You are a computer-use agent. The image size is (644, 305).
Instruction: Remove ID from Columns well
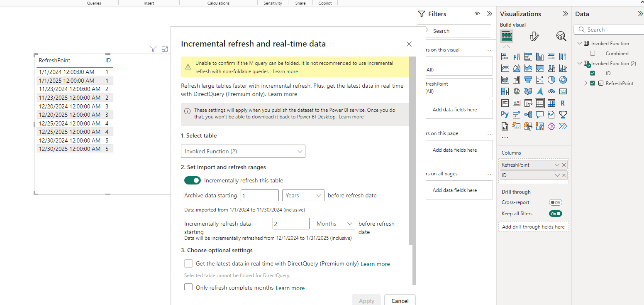(563, 175)
